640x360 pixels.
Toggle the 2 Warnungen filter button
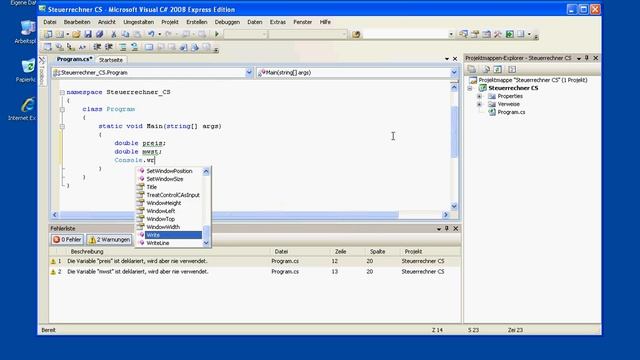tap(109, 240)
